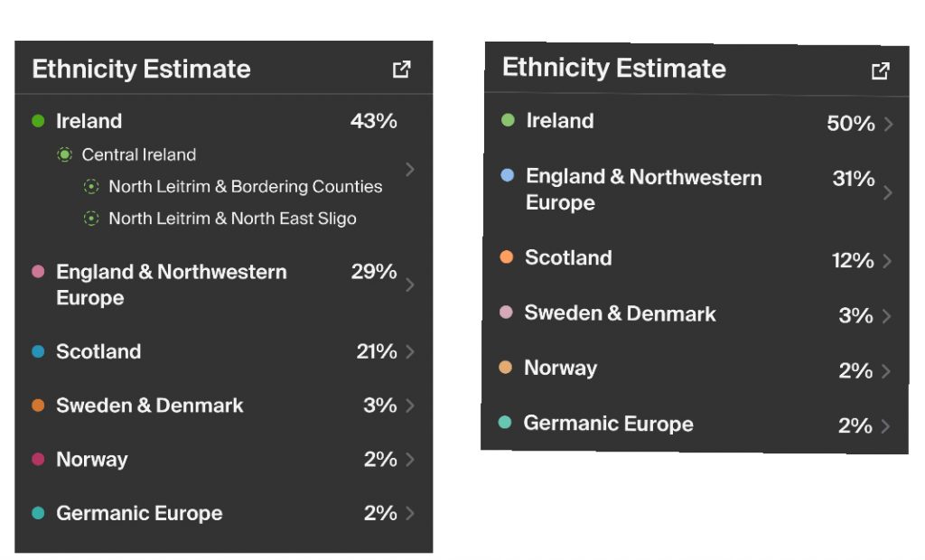Open Norway entry in right panel
The height and width of the screenshot is (560, 925).
(x=560, y=369)
